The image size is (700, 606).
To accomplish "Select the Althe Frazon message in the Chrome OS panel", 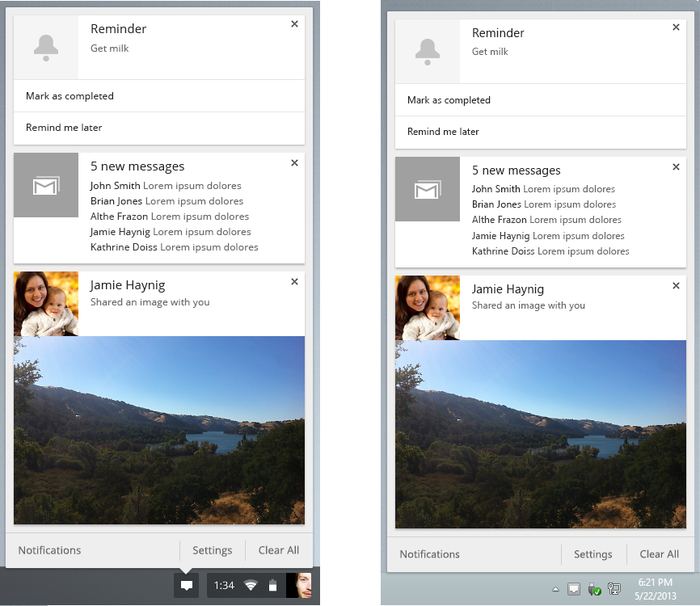I will point(170,217).
